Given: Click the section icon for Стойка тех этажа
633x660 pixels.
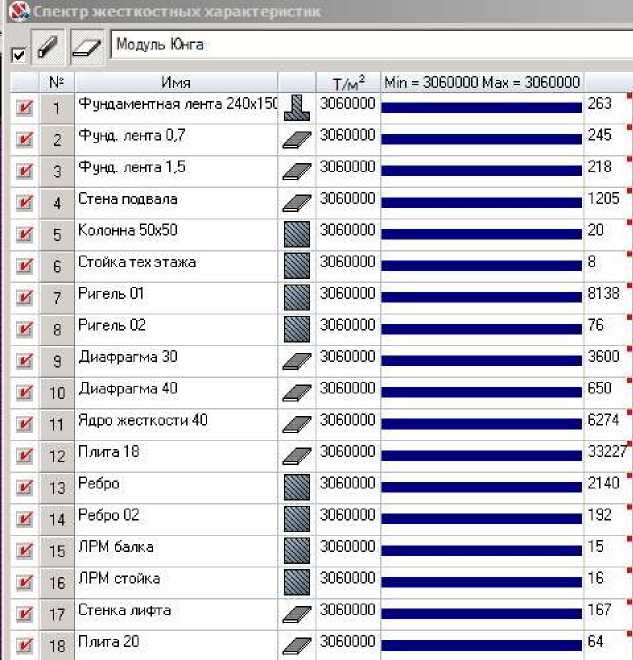Looking at the screenshot, I should (x=297, y=266).
